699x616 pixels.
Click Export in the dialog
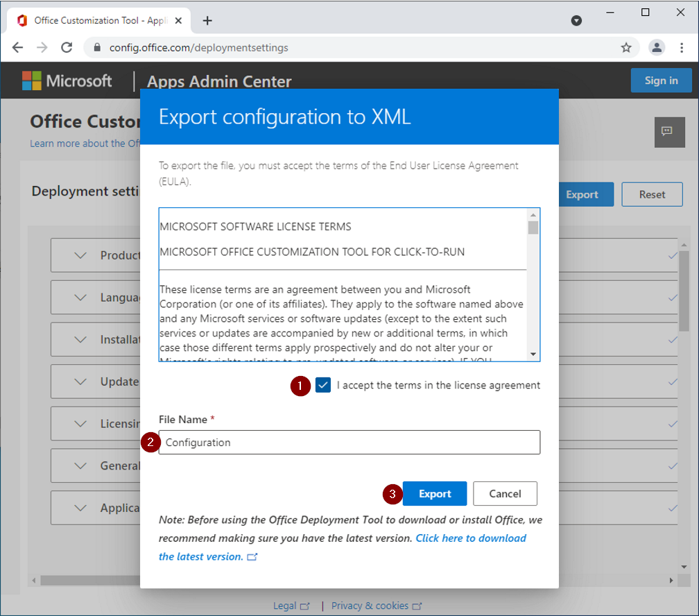coord(435,494)
